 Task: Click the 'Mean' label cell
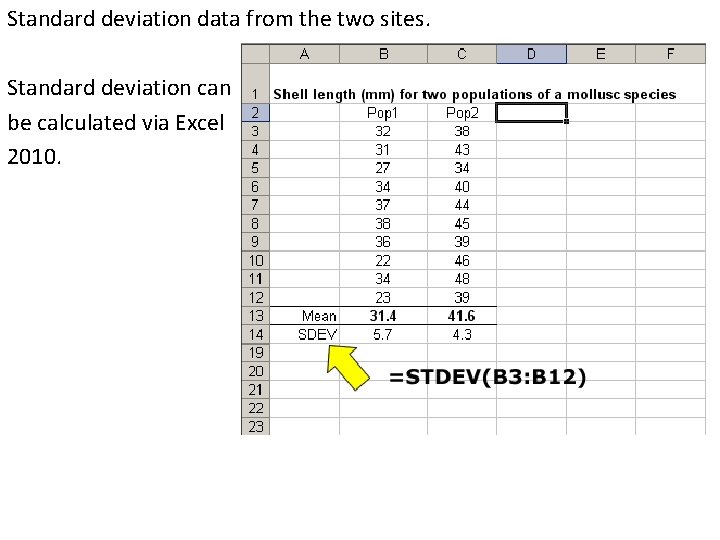click(x=304, y=316)
